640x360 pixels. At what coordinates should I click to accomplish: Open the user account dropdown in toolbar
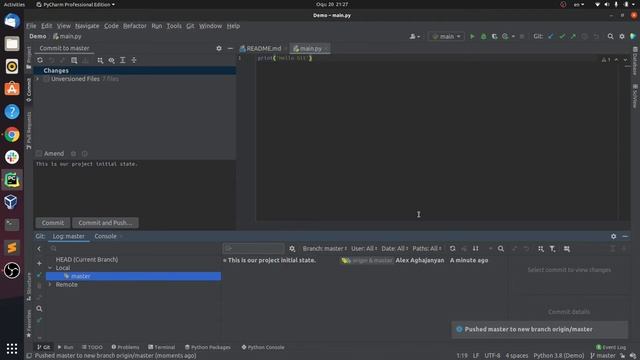(414, 36)
